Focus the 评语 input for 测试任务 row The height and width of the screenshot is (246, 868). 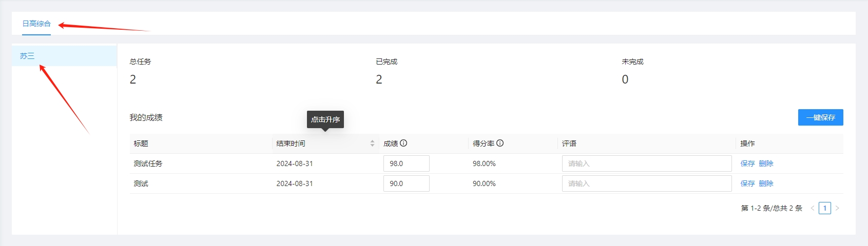tap(646, 163)
